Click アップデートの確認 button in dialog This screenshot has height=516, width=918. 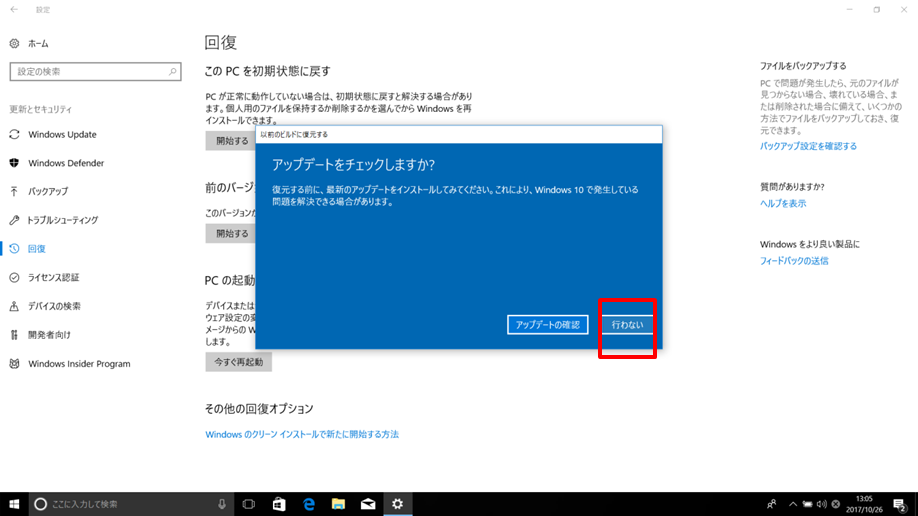coord(547,324)
